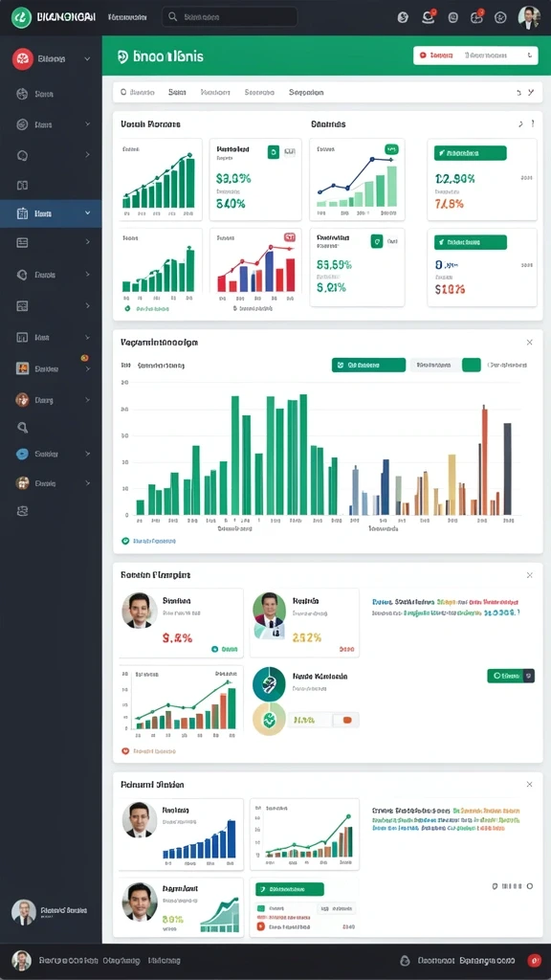This screenshot has width=551, height=980.
Task: Select the first tab with the circle icon
Action: (x=137, y=92)
